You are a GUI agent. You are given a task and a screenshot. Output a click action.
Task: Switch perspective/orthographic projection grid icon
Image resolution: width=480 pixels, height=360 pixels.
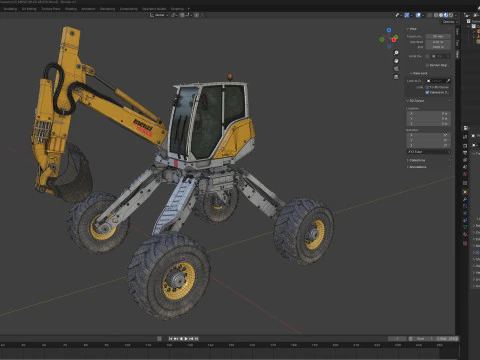[396, 77]
